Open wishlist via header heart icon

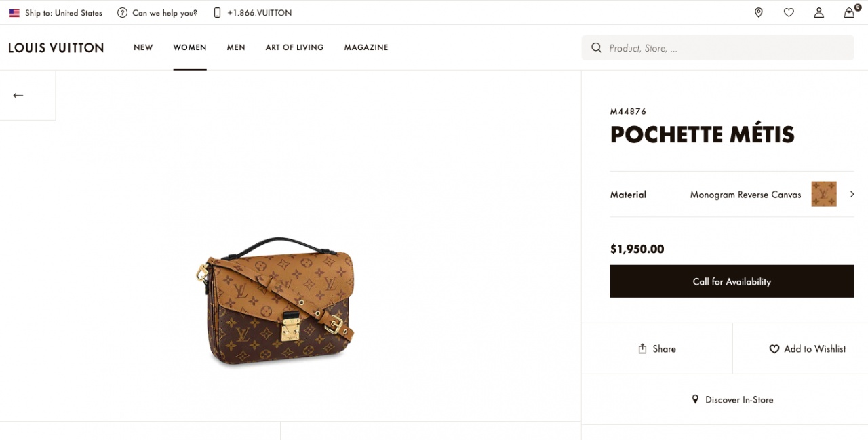click(x=789, y=12)
